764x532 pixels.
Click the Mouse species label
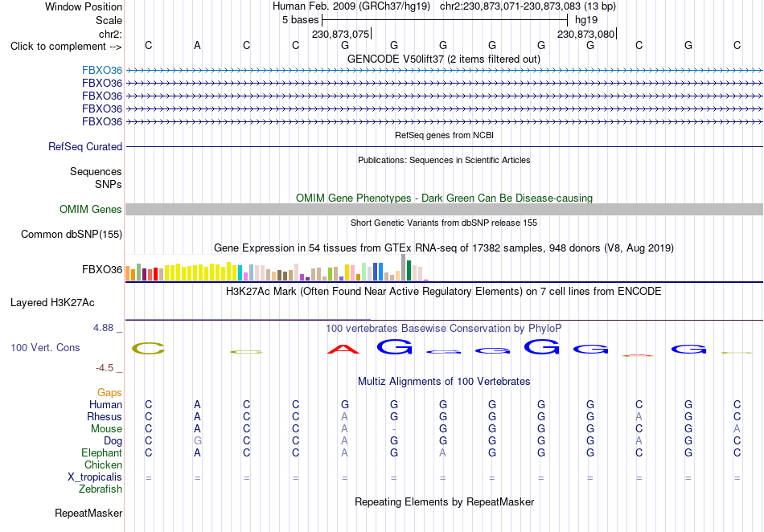click(106, 429)
